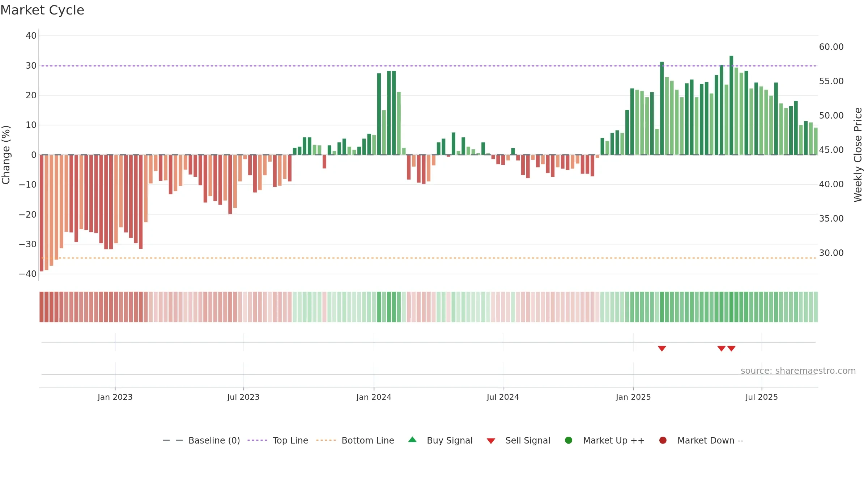Toggle the Bottom Line legend entry

pos(355,440)
